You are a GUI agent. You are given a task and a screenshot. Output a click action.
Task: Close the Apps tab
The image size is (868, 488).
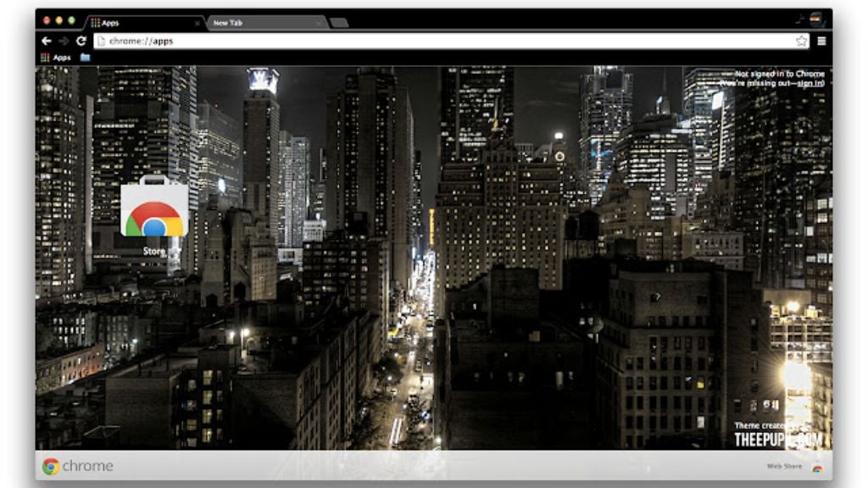pyautogui.click(x=198, y=23)
